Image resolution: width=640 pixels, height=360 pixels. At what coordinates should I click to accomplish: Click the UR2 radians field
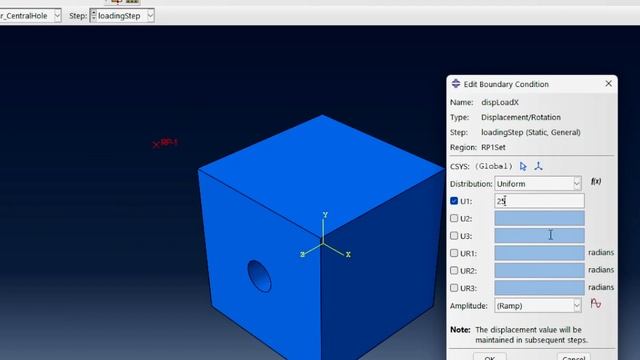pos(539,270)
